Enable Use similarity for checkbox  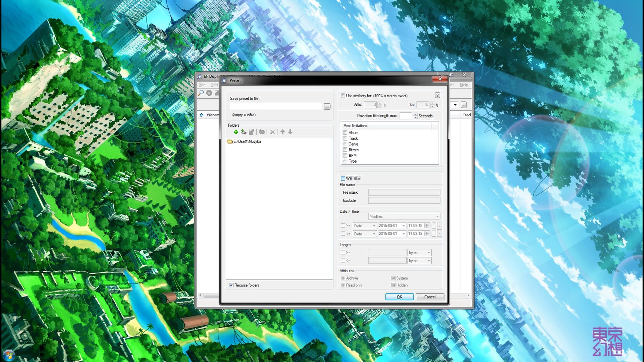(343, 96)
